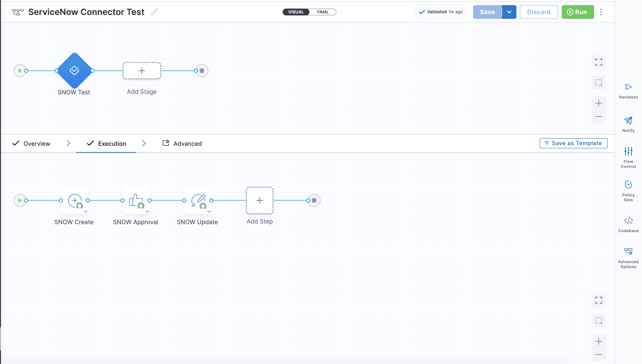
Task: Open the SNOW Create step
Action: [75, 200]
